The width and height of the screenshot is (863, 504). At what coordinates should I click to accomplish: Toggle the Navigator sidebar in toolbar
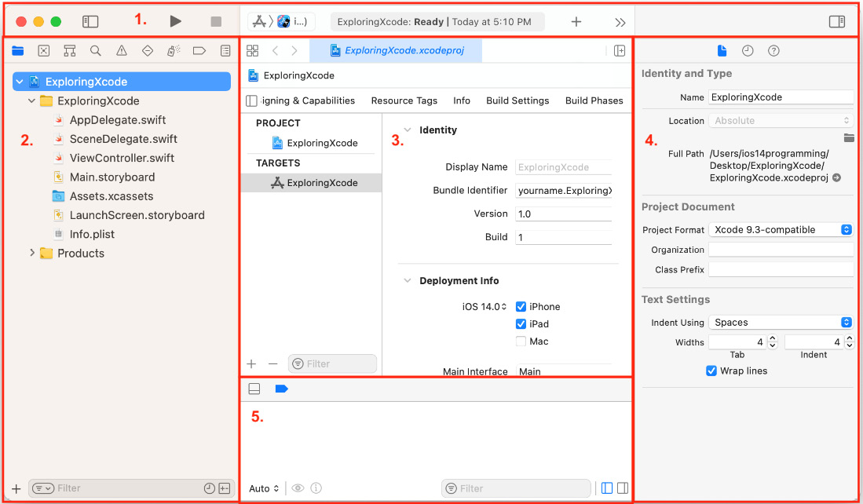(90, 21)
